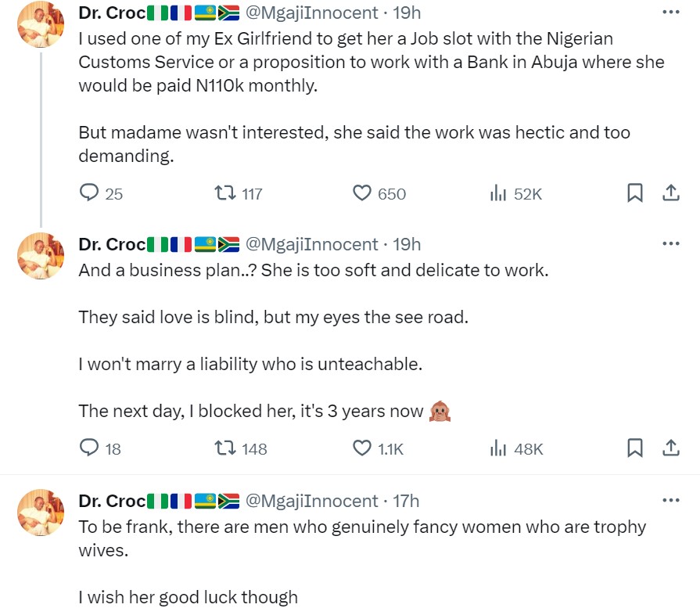The image size is (700, 608).
Task: Bookmark the first tweet about Customs job
Action: (635, 192)
